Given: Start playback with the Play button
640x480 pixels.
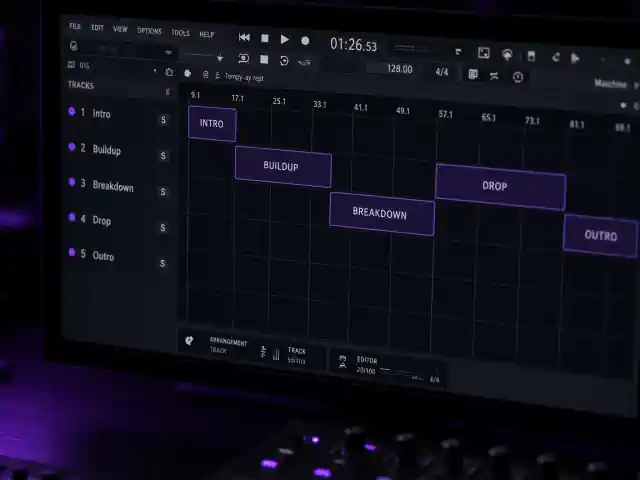Looking at the screenshot, I should (284, 40).
